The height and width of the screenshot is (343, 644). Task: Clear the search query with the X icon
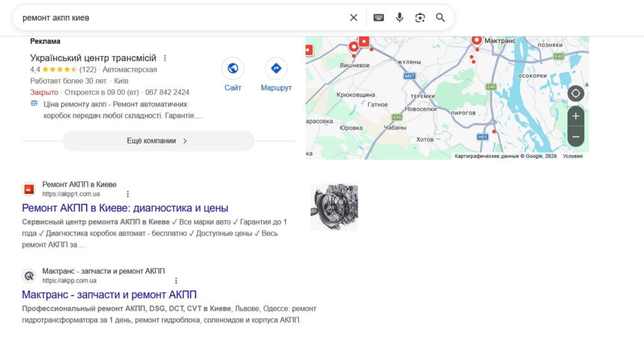click(x=353, y=18)
